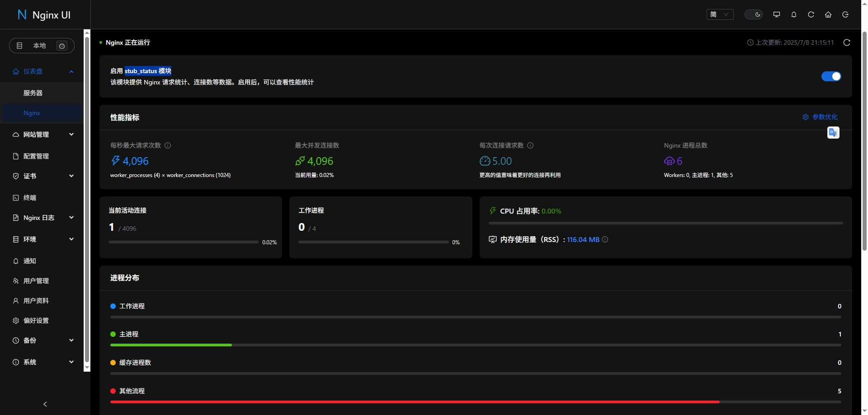Click the 证书 shield icon

16,176
